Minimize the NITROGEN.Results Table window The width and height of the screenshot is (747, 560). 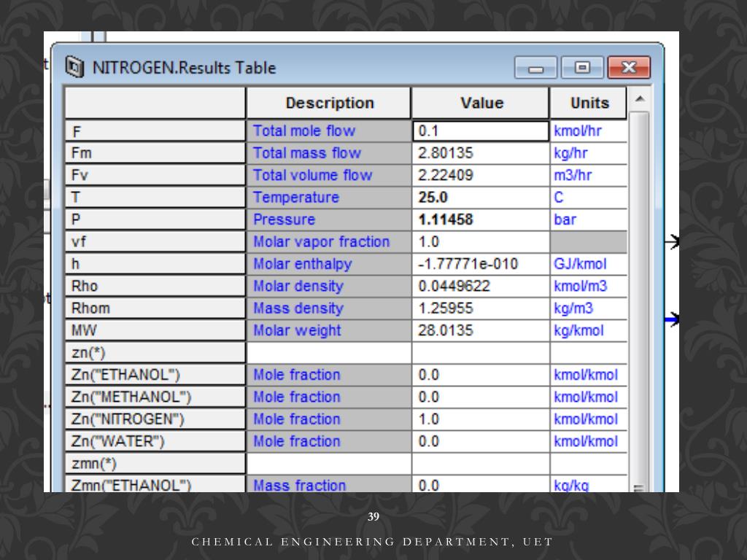[535, 67]
